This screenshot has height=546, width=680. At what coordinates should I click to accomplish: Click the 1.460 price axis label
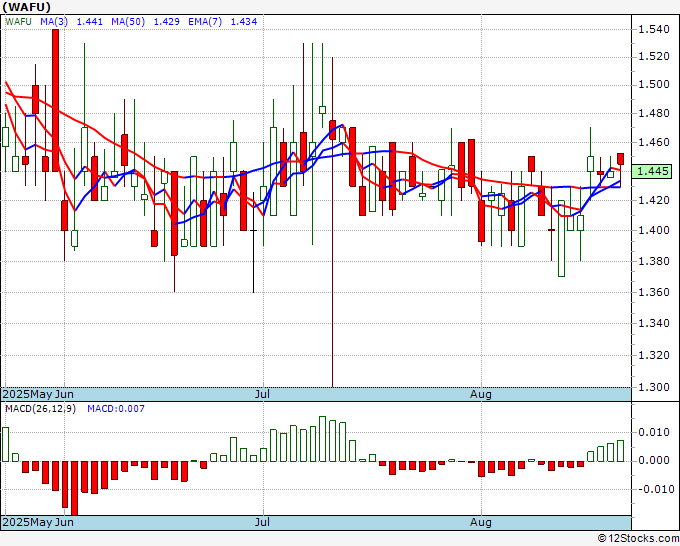[654, 142]
